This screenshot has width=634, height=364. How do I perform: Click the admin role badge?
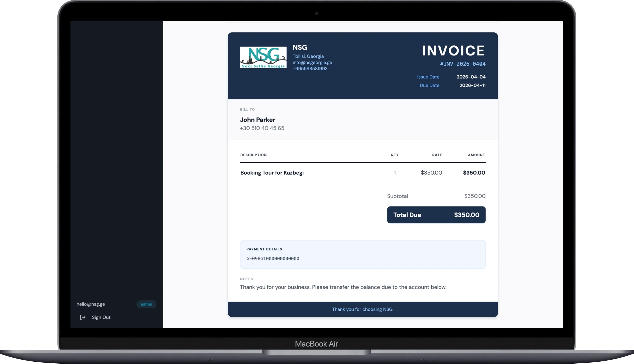[146, 304]
